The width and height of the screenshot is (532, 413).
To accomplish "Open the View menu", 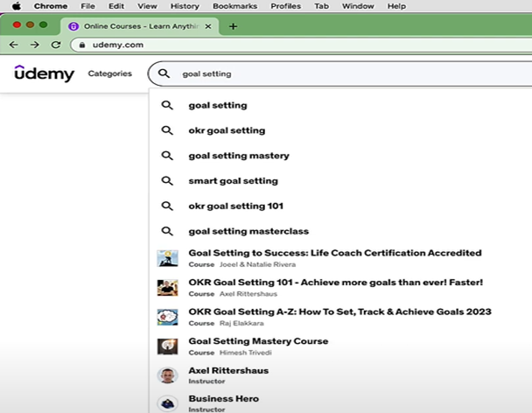I will click(x=147, y=6).
